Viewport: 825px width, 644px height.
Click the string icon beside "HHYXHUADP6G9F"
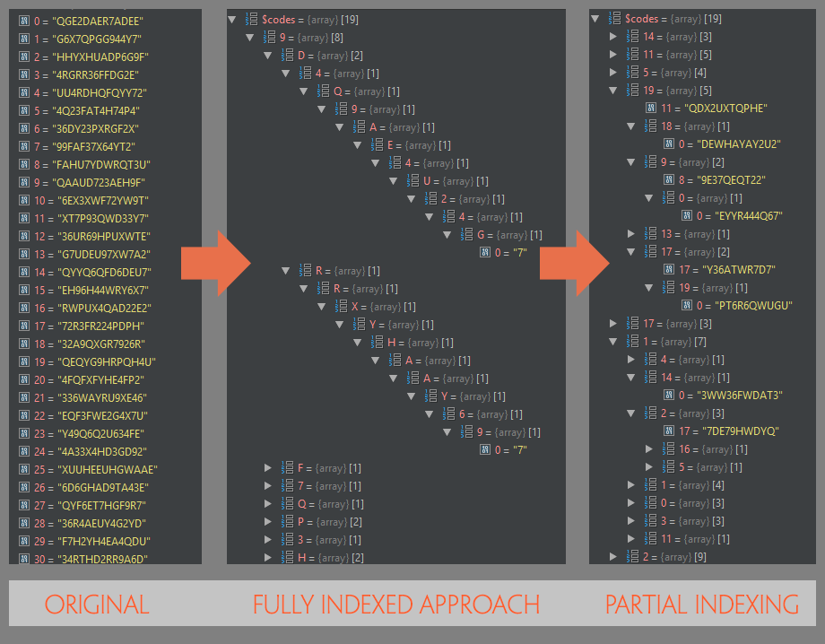23,57
